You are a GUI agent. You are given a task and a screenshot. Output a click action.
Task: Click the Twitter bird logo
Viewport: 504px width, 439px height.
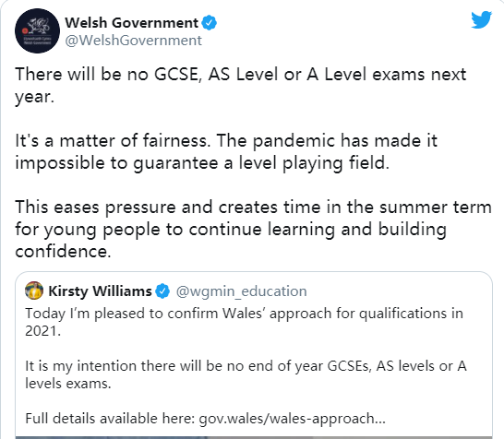481,20
